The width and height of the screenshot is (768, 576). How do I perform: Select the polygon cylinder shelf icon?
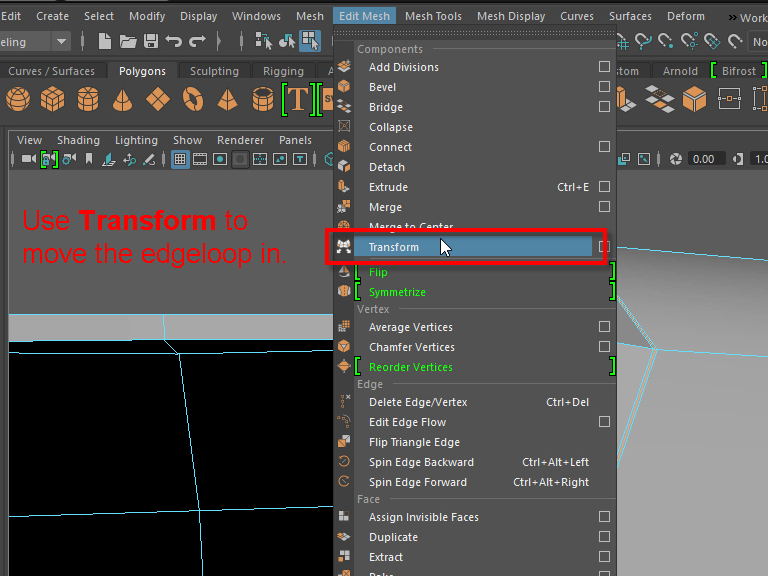point(87,99)
